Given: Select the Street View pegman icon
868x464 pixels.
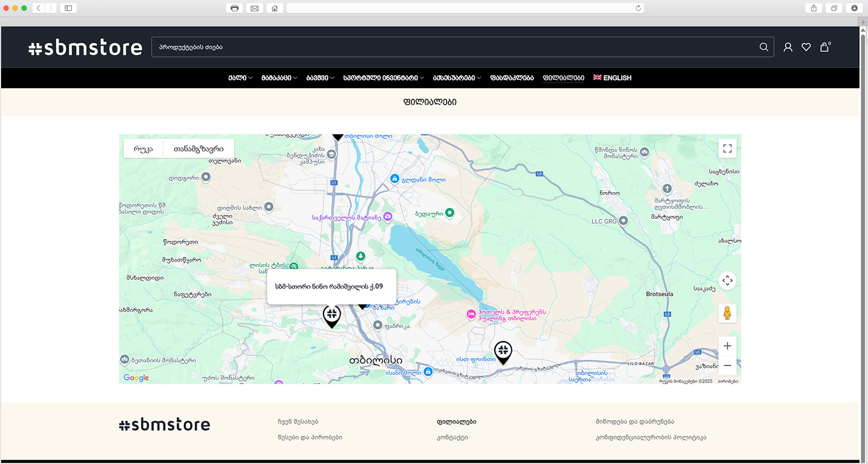Looking at the screenshot, I should (x=727, y=313).
